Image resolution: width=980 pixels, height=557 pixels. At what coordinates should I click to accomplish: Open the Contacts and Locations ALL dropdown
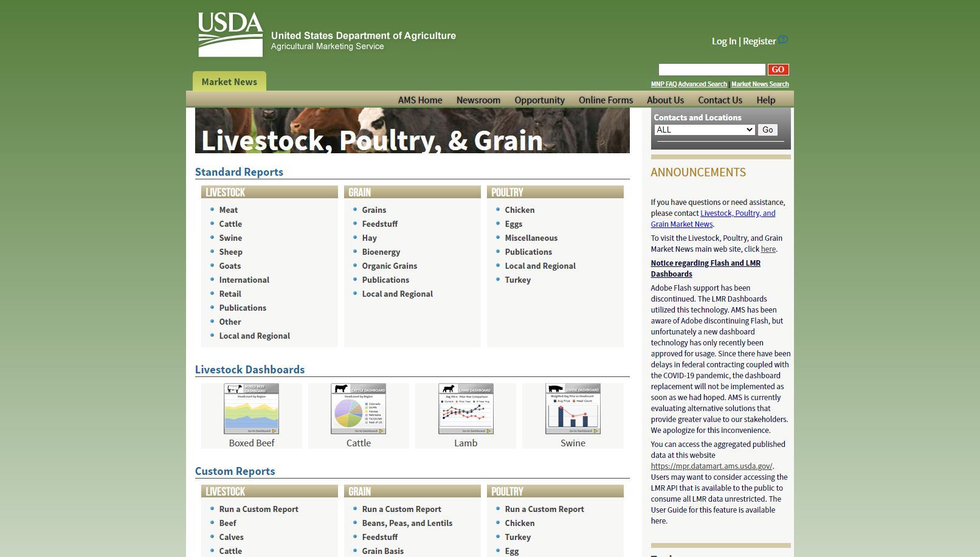click(705, 130)
